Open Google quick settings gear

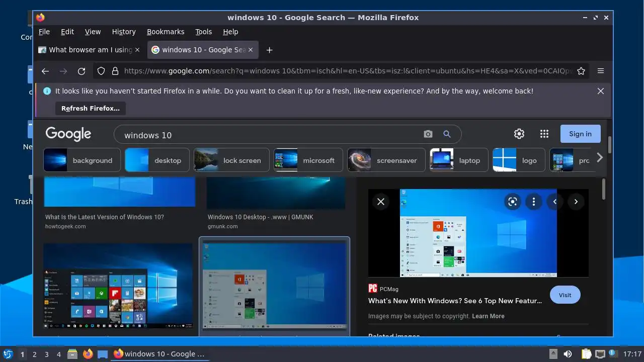(519, 134)
